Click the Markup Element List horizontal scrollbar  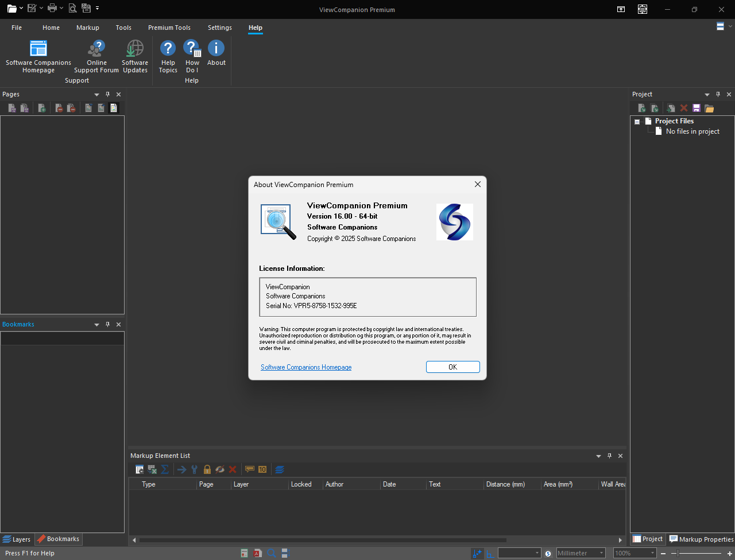[x=323, y=540]
